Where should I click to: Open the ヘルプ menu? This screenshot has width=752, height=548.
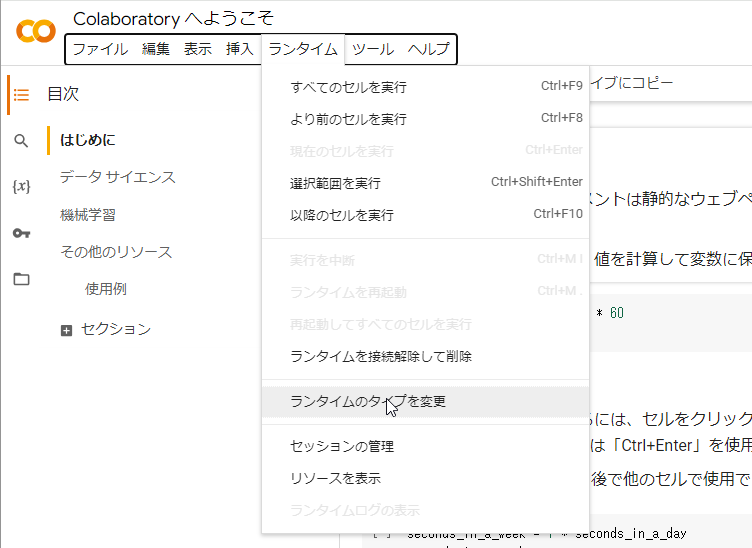point(428,49)
